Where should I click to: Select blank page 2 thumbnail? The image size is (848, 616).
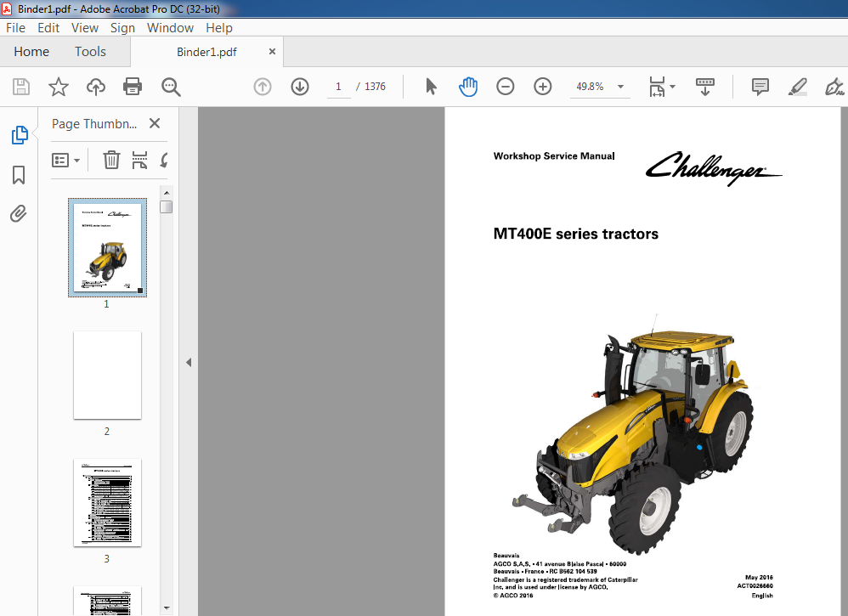[107, 375]
